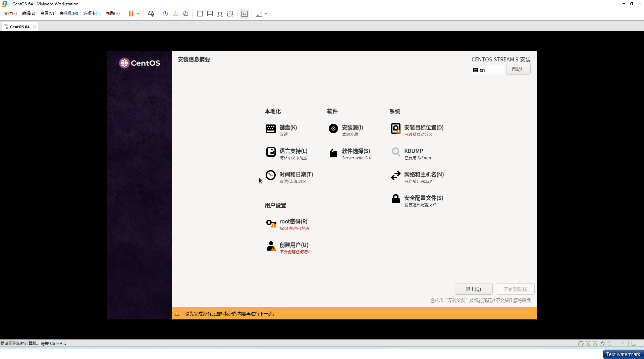This screenshot has width=644, height=359.
Task: Click the hard disk status icon
Action: (581, 343)
